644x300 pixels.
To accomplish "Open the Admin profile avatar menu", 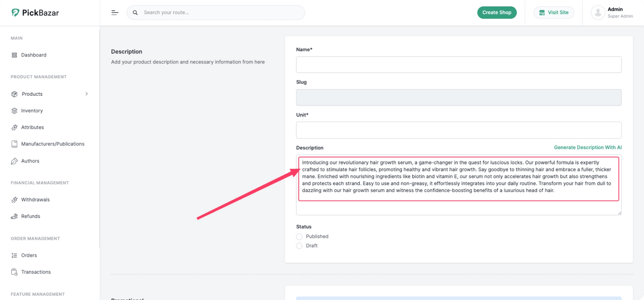I will click(x=597, y=12).
